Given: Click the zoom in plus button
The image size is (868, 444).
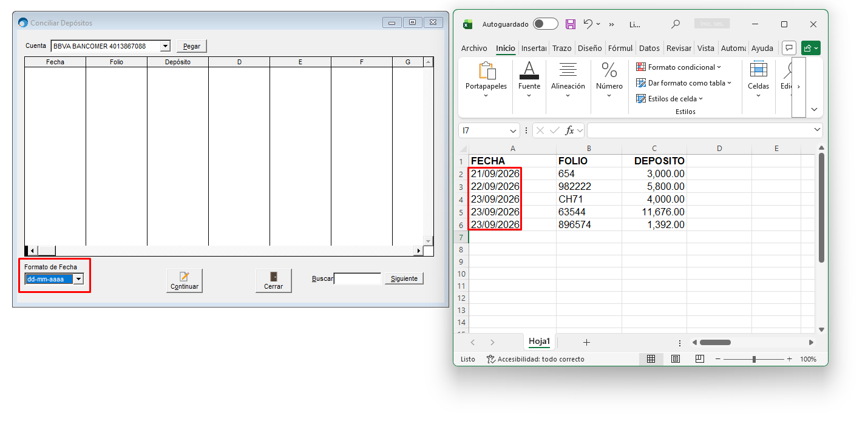Looking at the screenshot, I should tap(789, 359).
